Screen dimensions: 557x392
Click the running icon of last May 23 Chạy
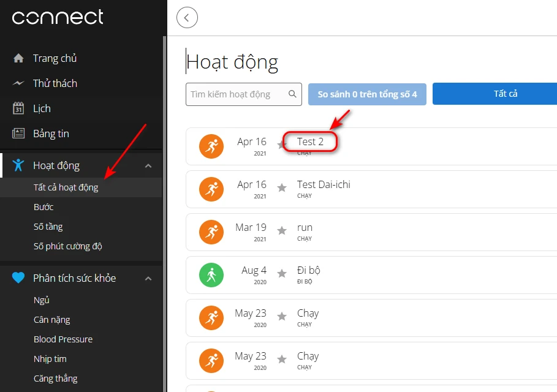tap(211, 361)
